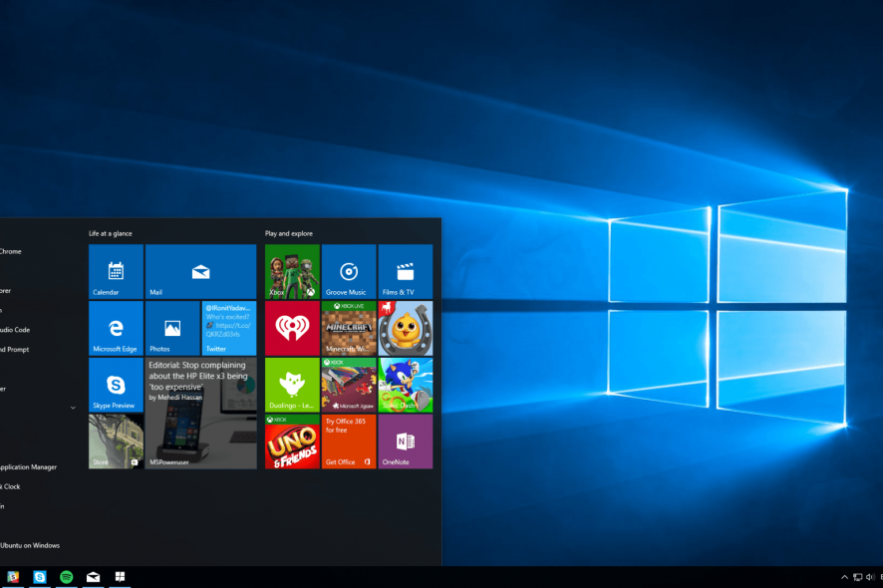Open the Xbox tile

[x=292, y=271]
